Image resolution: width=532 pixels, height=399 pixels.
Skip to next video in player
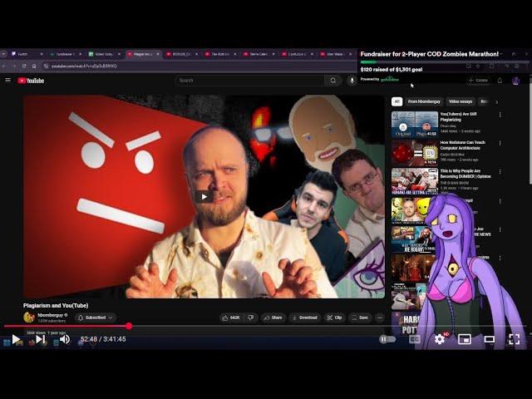pos(40,339)
